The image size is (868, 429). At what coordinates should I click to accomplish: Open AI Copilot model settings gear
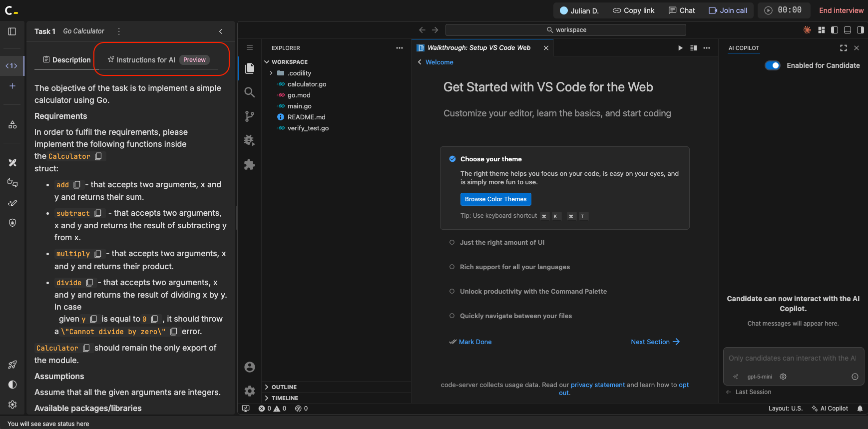point(783,377)
